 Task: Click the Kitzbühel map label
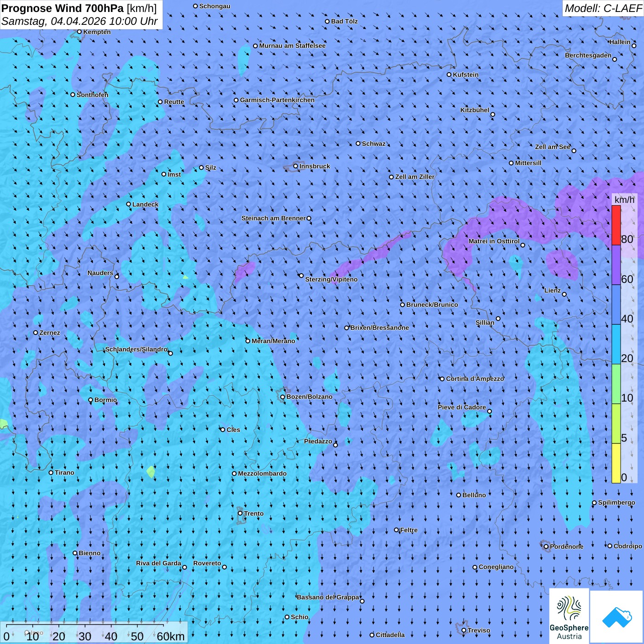(x=475, y=110)
